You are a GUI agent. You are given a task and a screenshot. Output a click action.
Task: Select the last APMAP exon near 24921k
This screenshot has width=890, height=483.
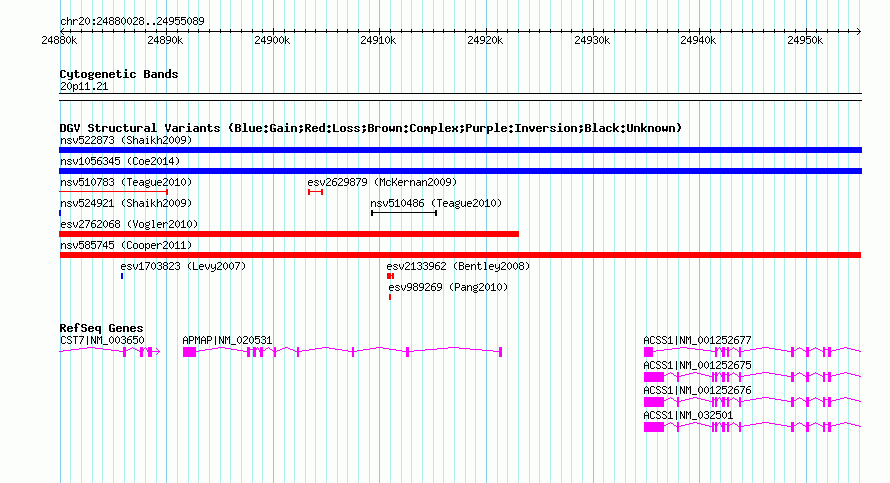500,352
